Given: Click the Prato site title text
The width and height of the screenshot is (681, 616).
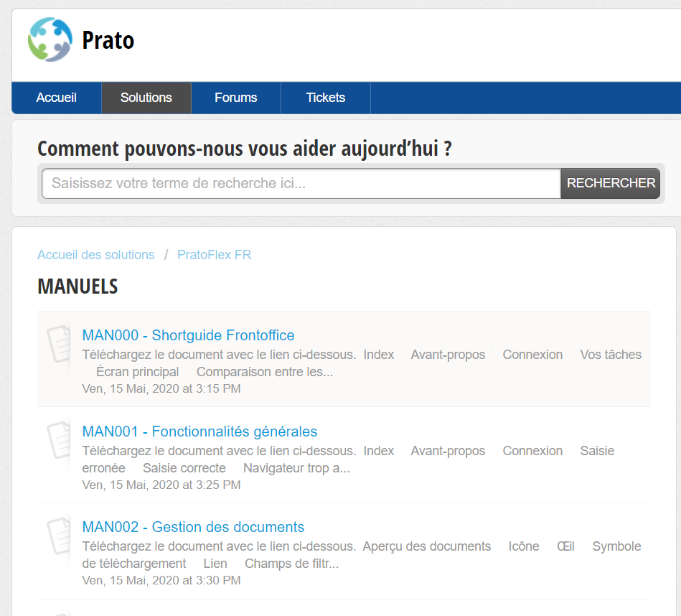Looking at the screenshot, I should 108,40.
